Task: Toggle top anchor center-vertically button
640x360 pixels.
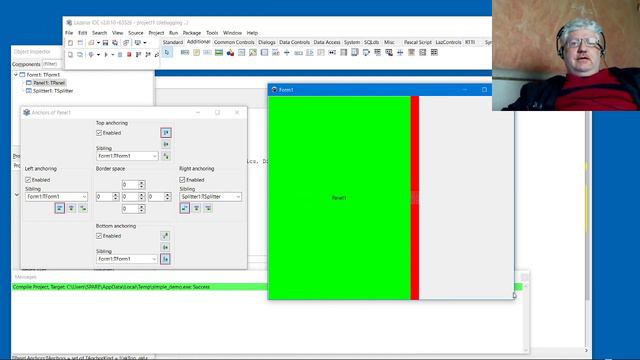Action: coord(166,144)
